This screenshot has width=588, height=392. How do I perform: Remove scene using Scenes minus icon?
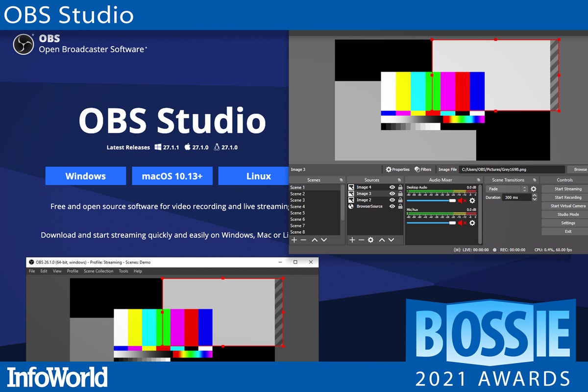coord(303,240)
